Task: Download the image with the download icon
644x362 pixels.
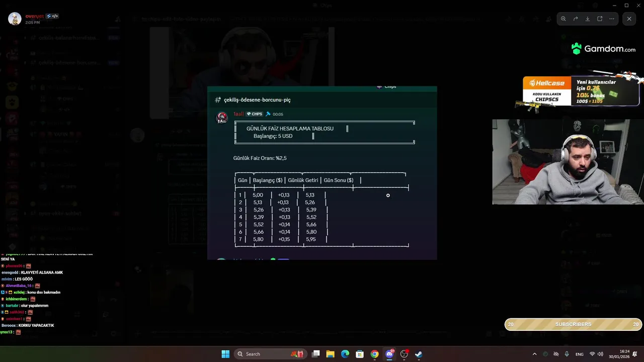Action: (x=588, y=19)
